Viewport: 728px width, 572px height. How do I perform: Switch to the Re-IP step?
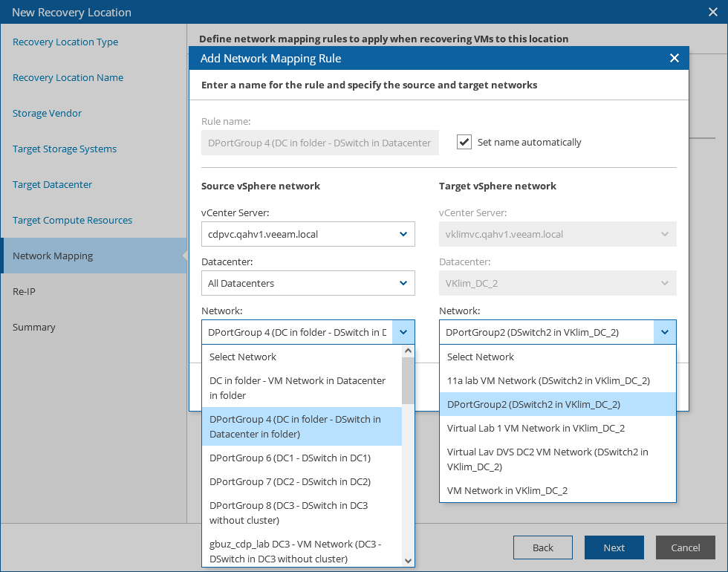tap(24, 291)
